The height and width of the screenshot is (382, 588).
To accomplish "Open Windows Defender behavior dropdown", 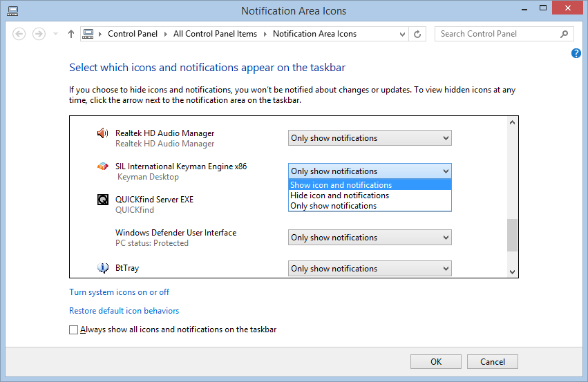I will coord(370,238).
